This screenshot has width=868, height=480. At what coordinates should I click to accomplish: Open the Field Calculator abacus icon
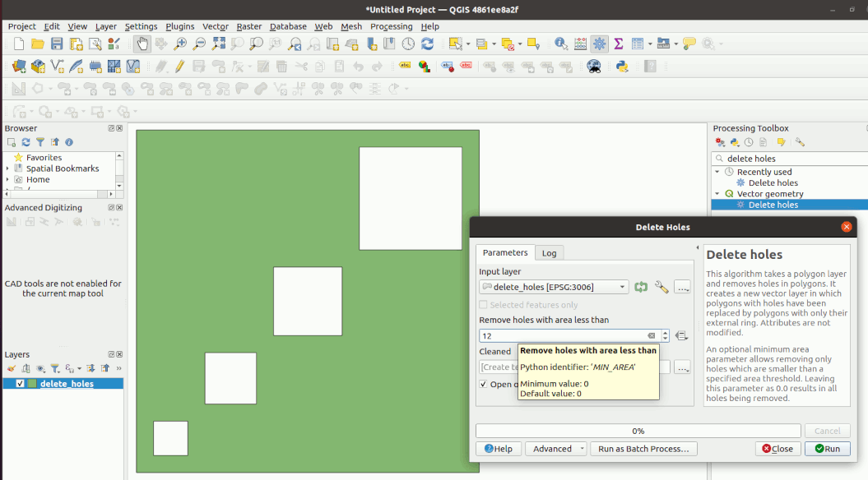580,44
